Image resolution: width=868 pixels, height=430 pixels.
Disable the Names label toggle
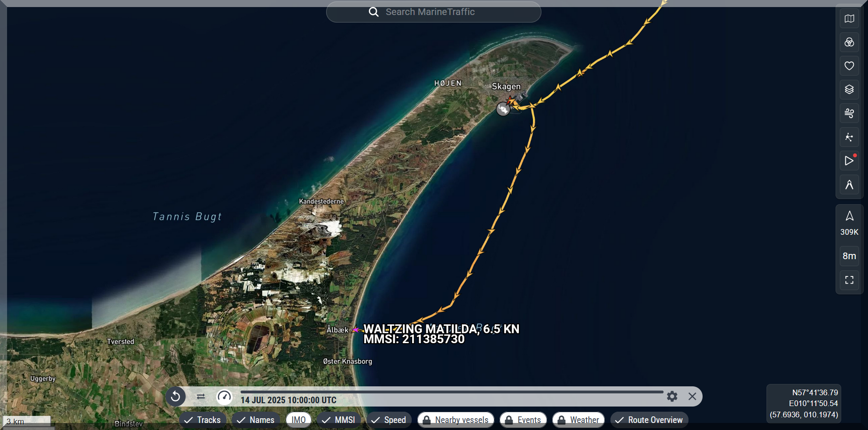[256, 420]
